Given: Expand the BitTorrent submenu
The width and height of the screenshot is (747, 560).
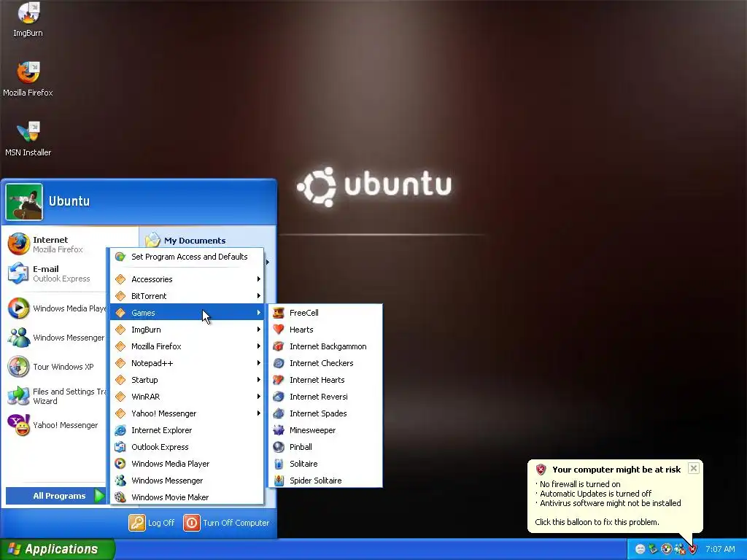Looking at the screenshot, I should click(187, 296).
